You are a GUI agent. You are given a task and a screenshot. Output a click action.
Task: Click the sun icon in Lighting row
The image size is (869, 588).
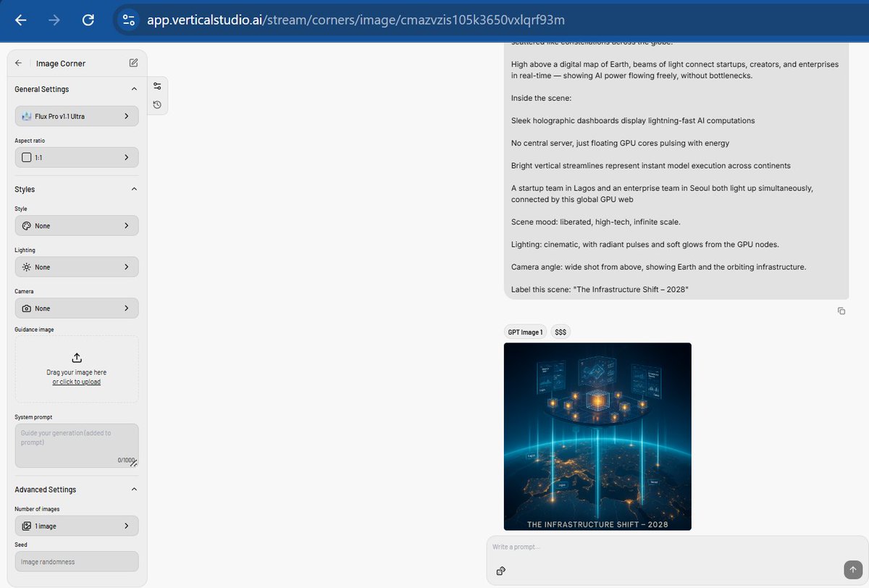pos(27,267)
